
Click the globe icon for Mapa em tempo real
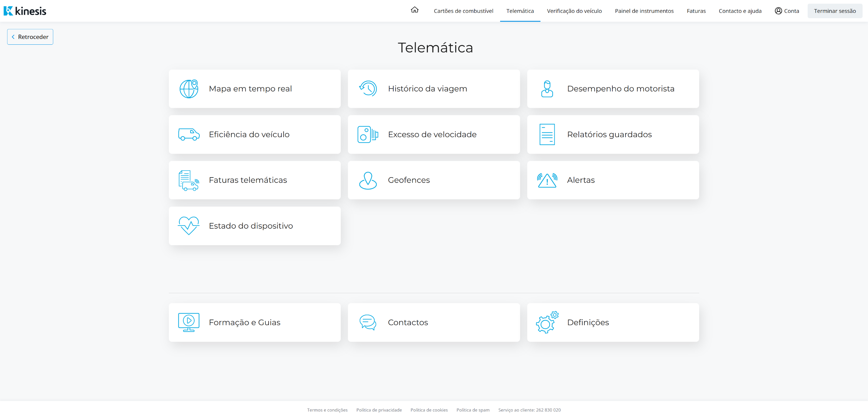189,89
